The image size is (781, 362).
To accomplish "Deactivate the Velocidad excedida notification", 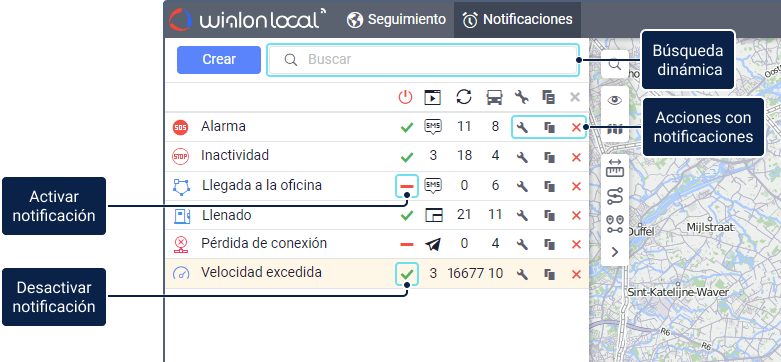I will tap(407, 274).
